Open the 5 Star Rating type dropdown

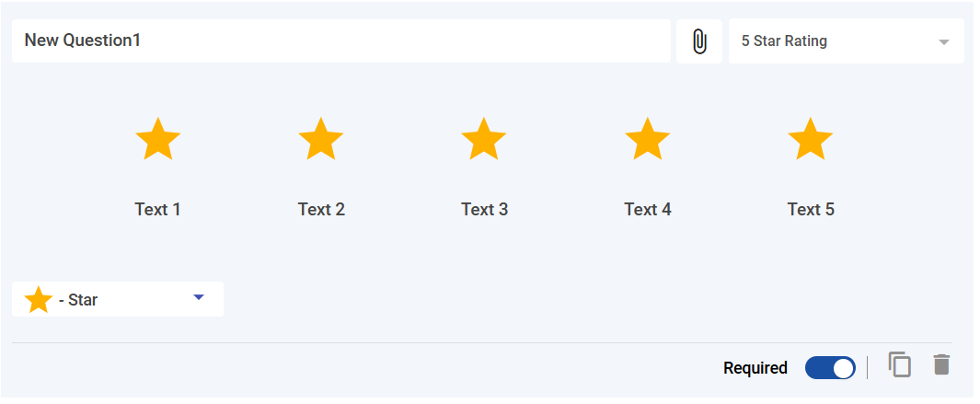click(846, 41)
